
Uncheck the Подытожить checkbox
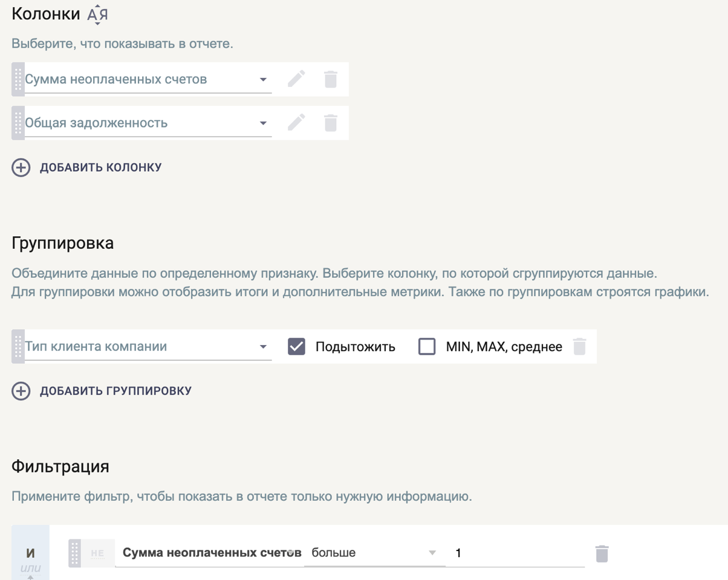pyautogui.click(x=296, y=346)
